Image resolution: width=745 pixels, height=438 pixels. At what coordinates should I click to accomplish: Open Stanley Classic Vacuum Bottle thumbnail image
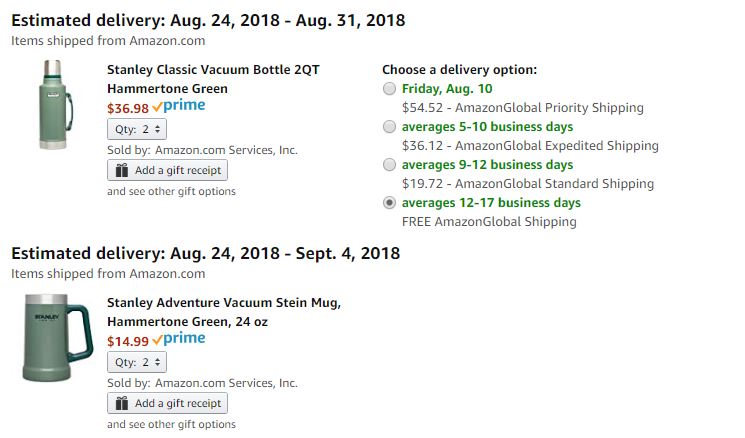(x=56, y=105)
